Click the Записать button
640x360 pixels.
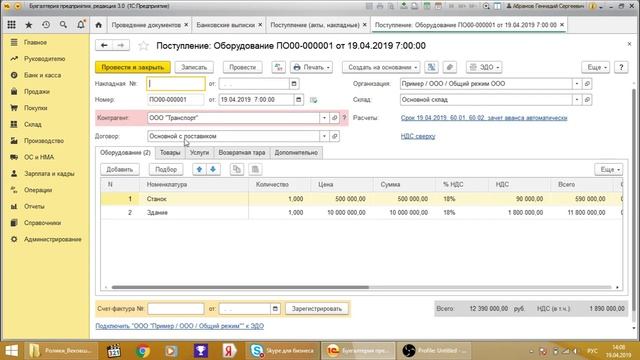194,67
